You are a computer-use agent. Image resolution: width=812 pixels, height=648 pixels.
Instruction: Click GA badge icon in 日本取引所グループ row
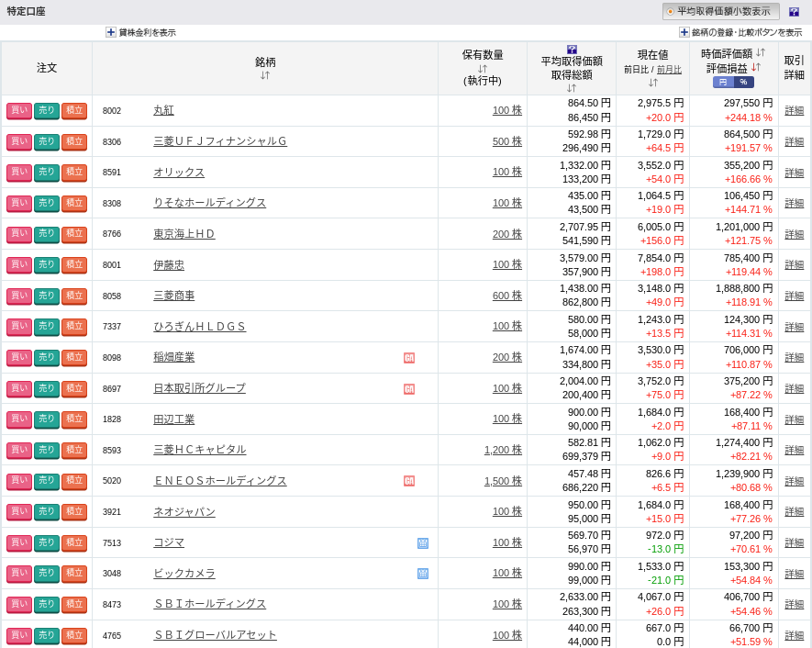(409, 389)
